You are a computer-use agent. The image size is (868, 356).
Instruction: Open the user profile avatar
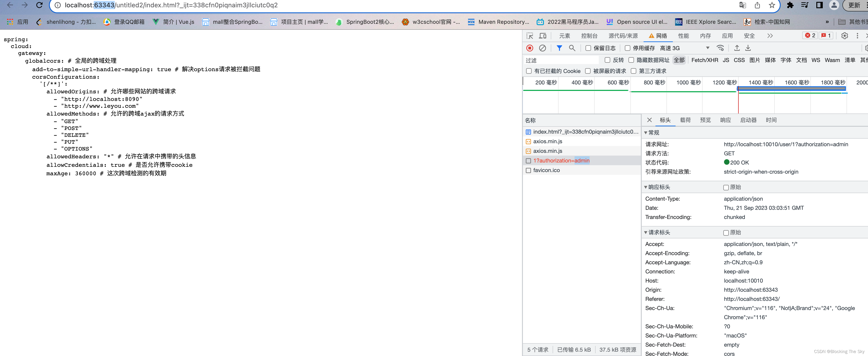click(x=834, y=5)
